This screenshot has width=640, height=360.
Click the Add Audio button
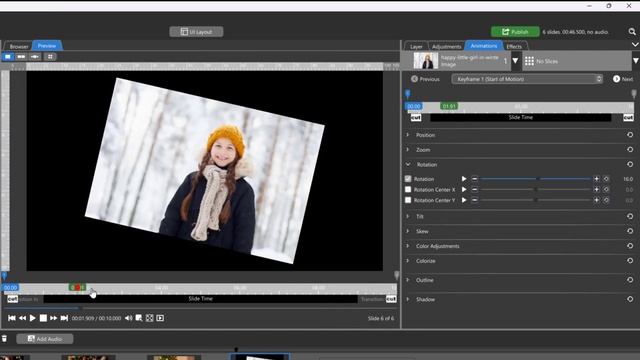pyautogui.click(x=45, y=339)
